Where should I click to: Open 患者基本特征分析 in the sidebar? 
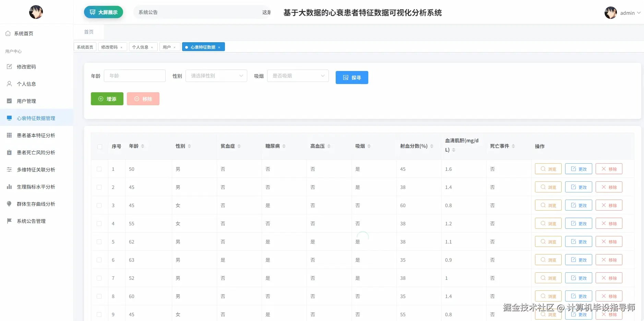click(36, 135)
